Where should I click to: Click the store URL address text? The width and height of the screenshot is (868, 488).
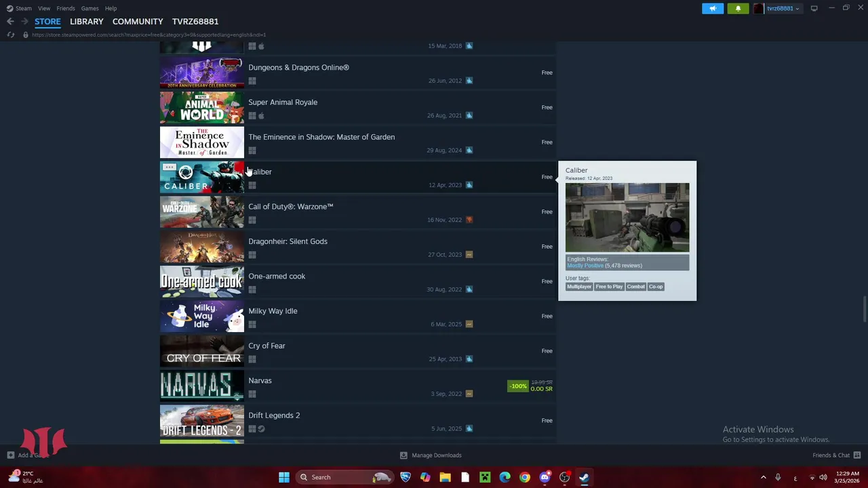(149, 35)
